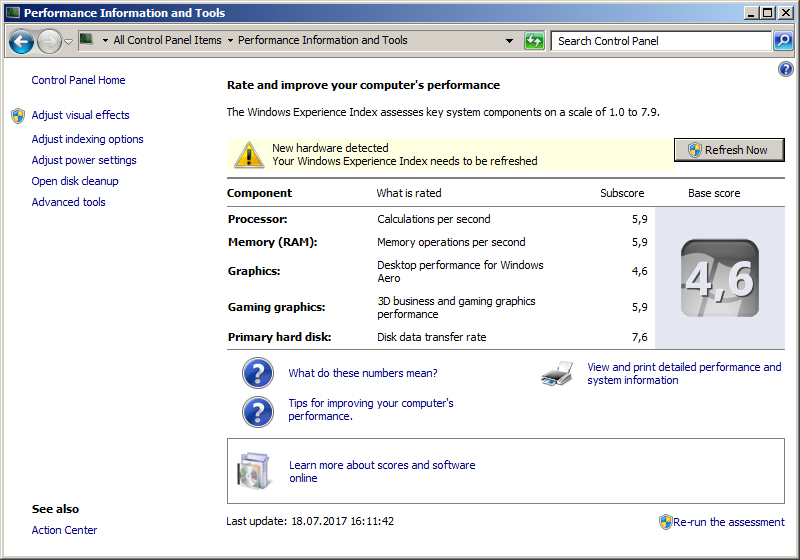800x560 pixels.
Task: Click the Refresh Now button
Action: click(729, 150)
